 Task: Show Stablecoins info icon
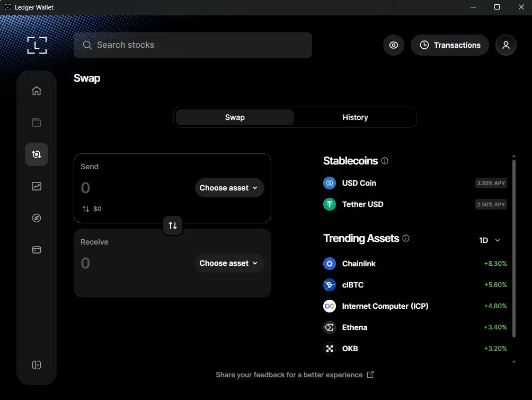tap(384, 161)
